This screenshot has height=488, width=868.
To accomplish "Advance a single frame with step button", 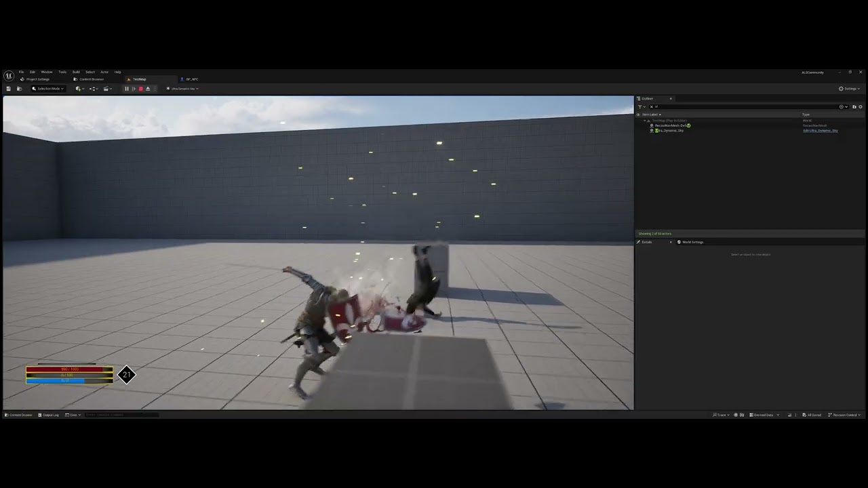I will 134,89.
